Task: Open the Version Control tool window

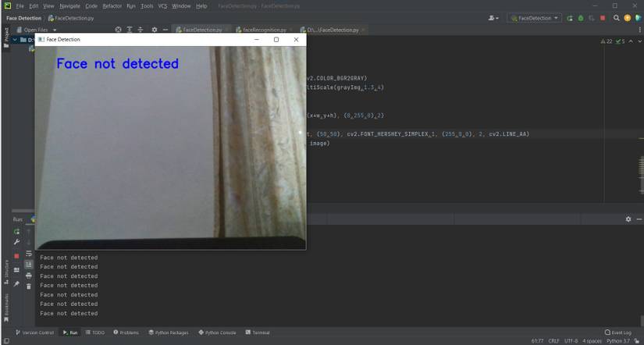Action: [34, 333]
